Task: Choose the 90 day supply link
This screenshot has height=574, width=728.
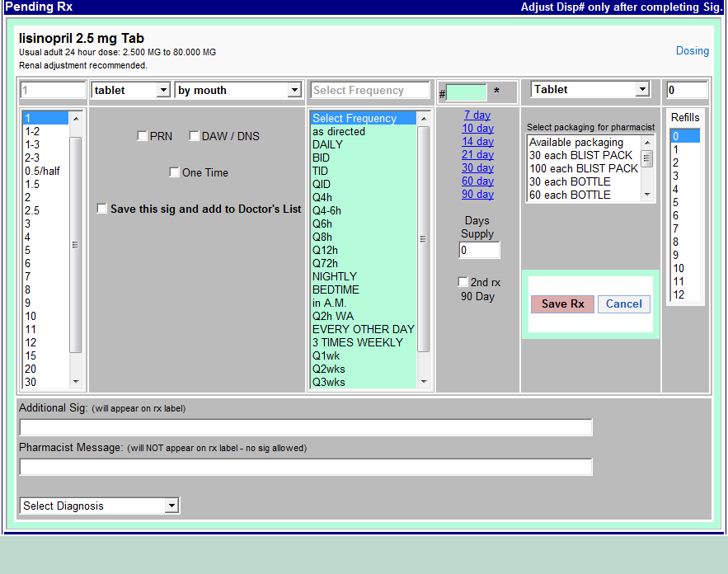Action: click(477, 194)
